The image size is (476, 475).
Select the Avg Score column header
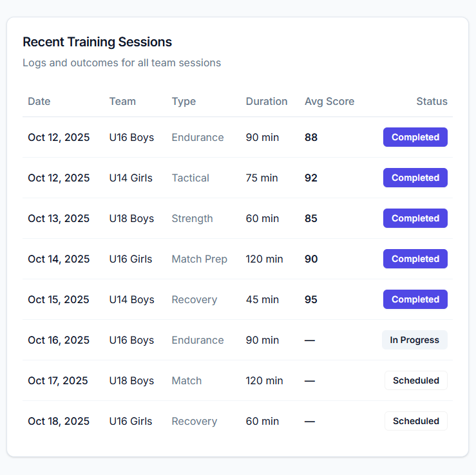(x=329, y=101)
